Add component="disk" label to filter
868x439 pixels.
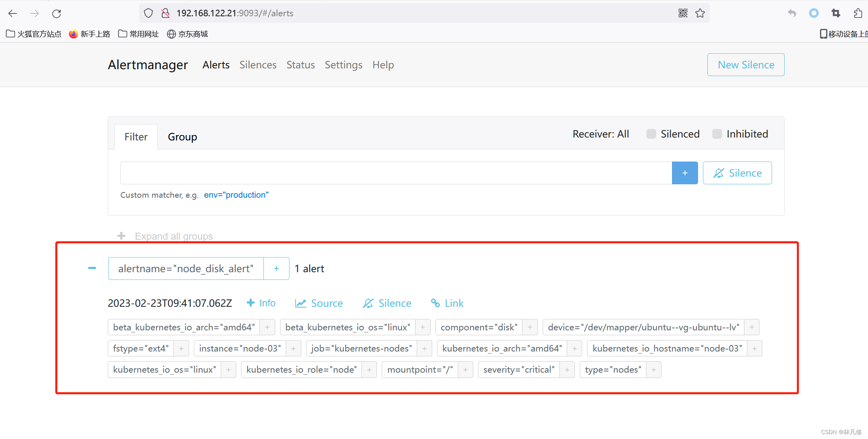pos(530,327)
